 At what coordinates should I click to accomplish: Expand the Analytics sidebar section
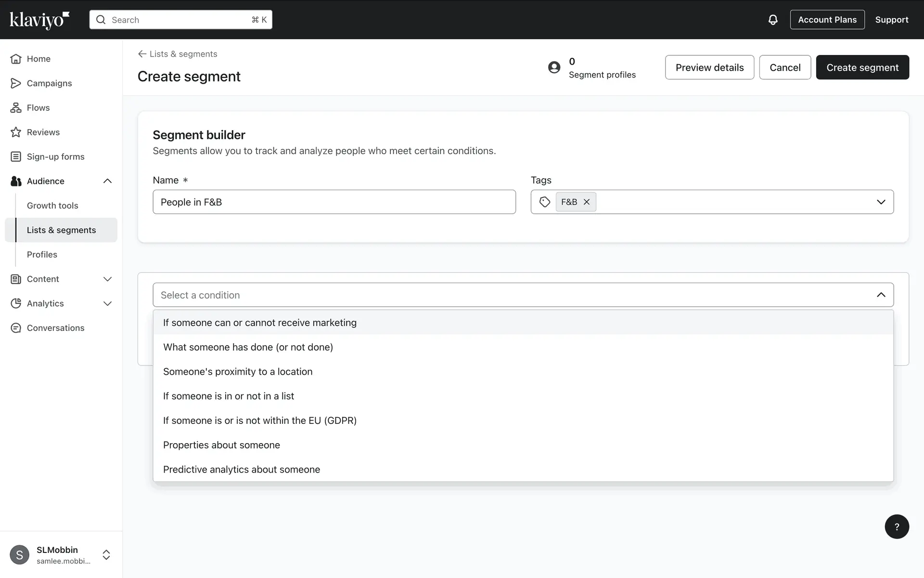click(107, 303)
